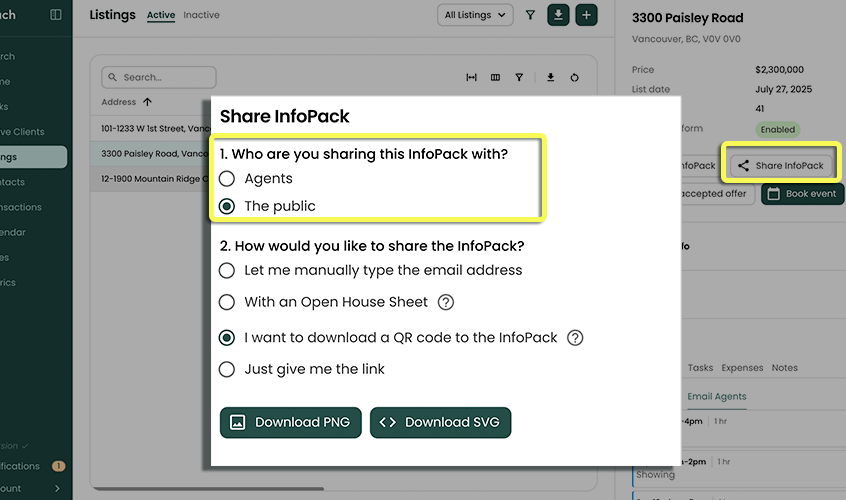
Task: Click the column width fit icon in table toolbar
Action: (472, 77)
